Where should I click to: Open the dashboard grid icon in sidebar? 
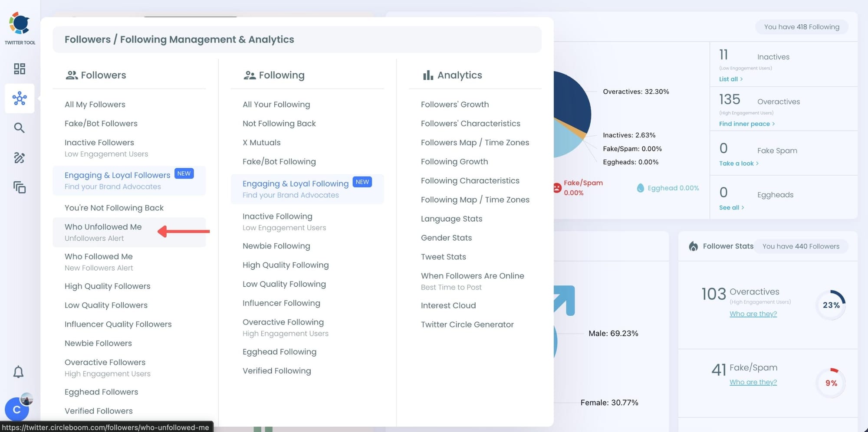click(x=20, y=69)
